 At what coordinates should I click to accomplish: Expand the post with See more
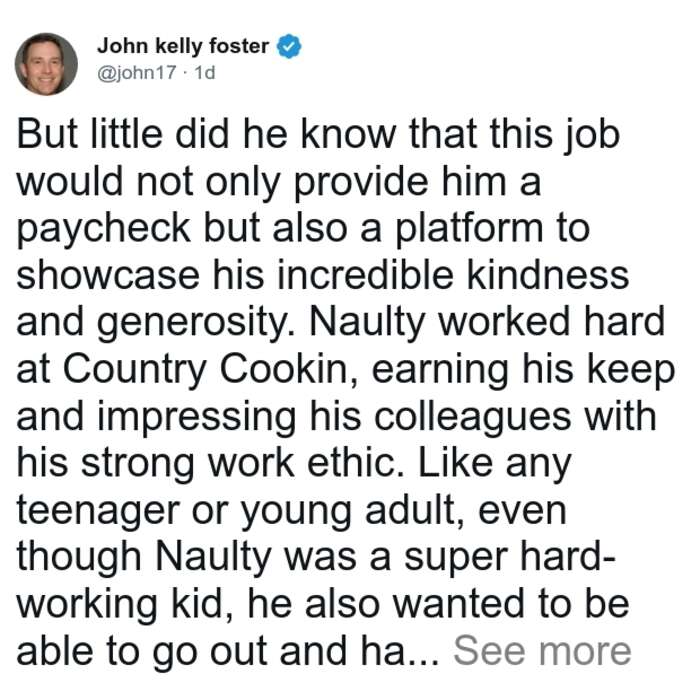[542, 651]
